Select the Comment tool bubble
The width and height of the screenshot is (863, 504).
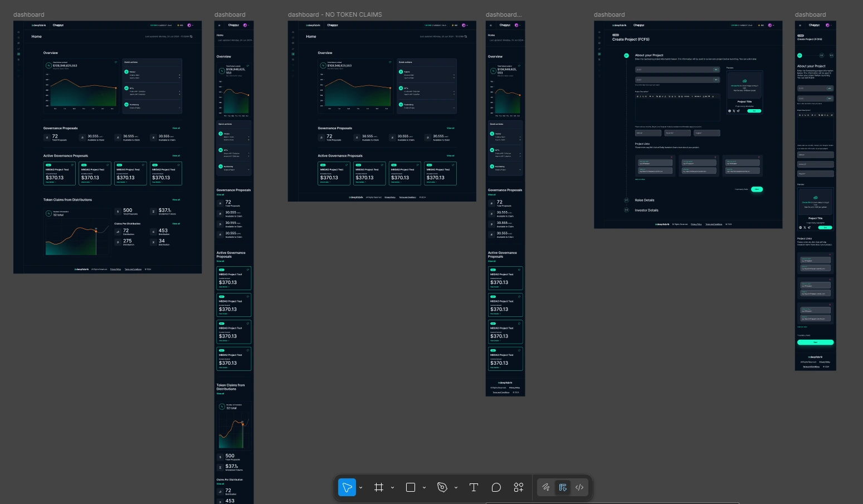click(496, 487)
